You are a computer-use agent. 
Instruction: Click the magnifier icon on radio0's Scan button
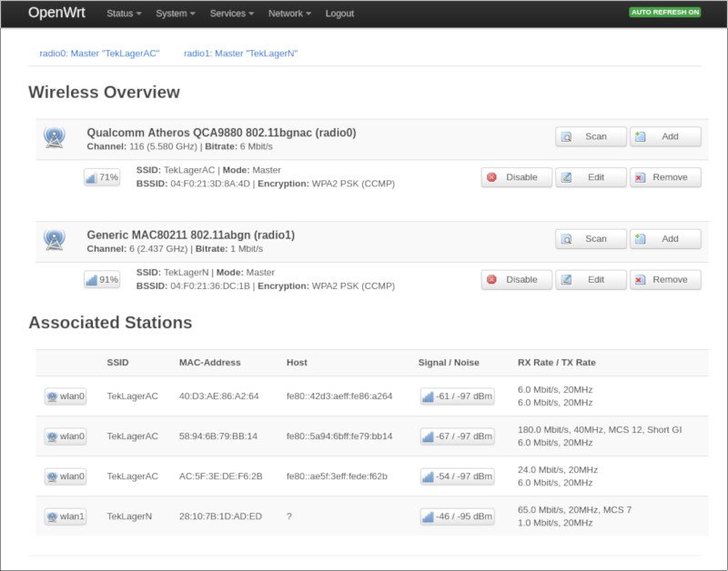click(565, 136)
